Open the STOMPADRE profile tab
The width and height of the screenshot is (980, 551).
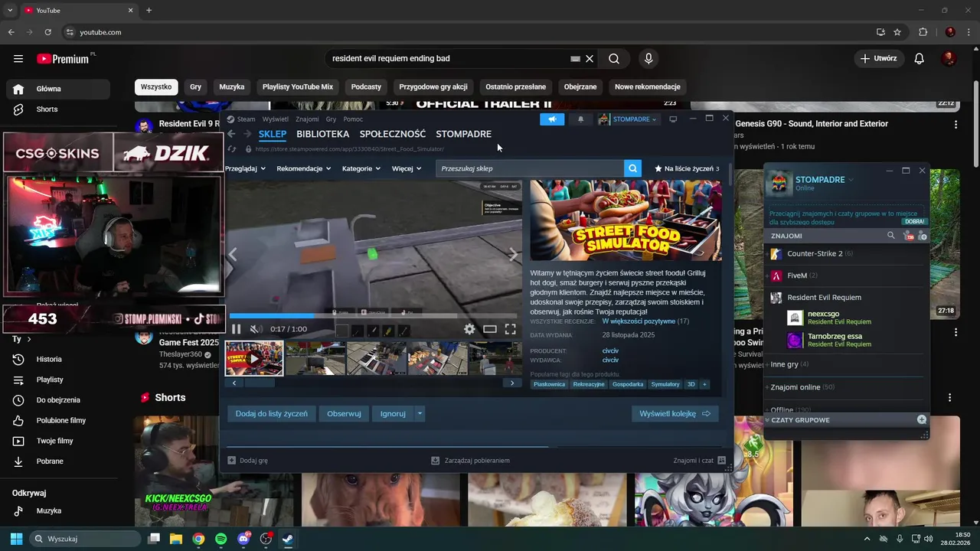tap(463, 134)
